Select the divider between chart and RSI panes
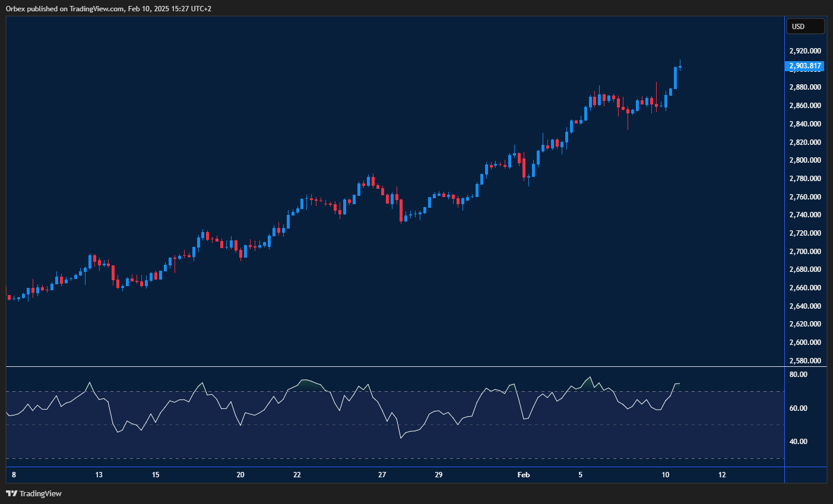833x504 pixels. (x=392, y=365)
